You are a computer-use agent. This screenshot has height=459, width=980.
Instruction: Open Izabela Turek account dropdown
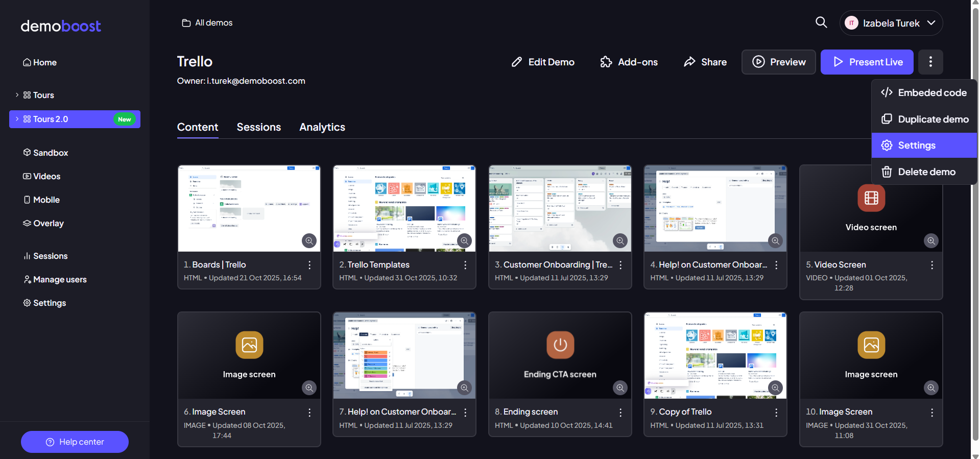point(891,23)
